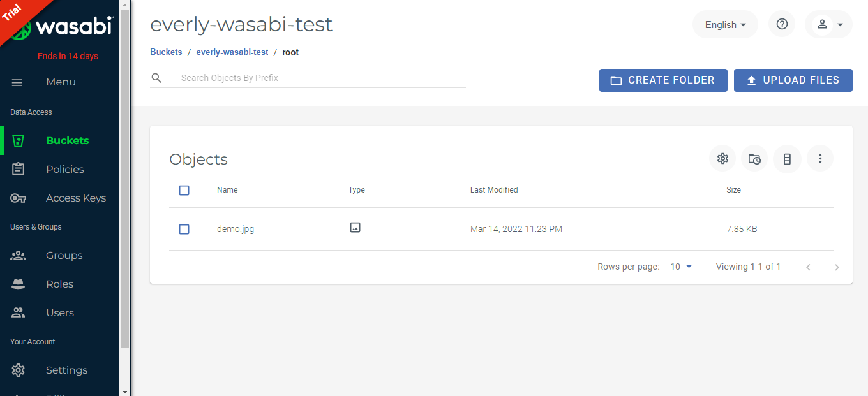Change rows per page from 10
Image resolution: width=868 pixels, height=396 pixels.
tap(680, 267)
